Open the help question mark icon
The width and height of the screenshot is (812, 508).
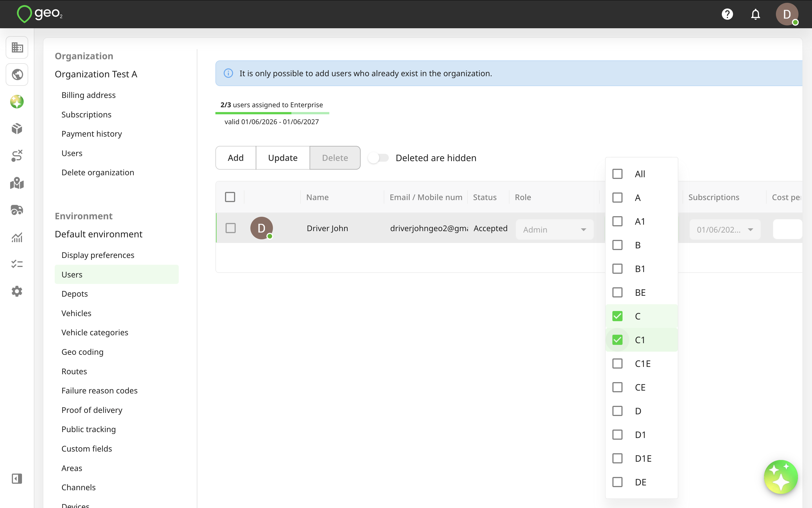727,14
